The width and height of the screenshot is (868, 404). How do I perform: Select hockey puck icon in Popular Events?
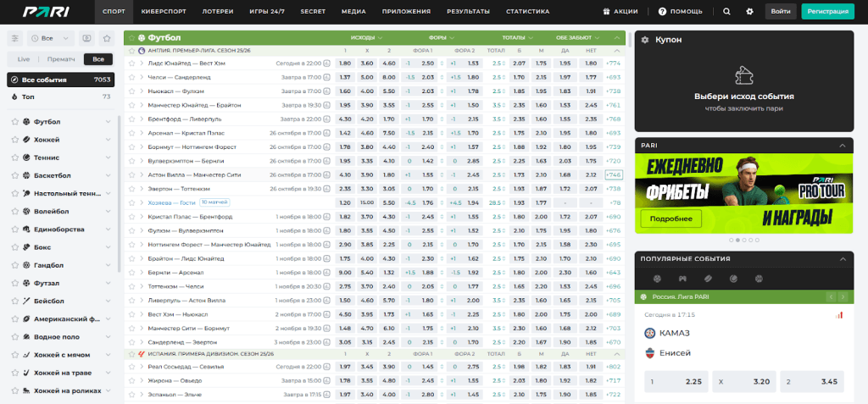click(708, 279)
